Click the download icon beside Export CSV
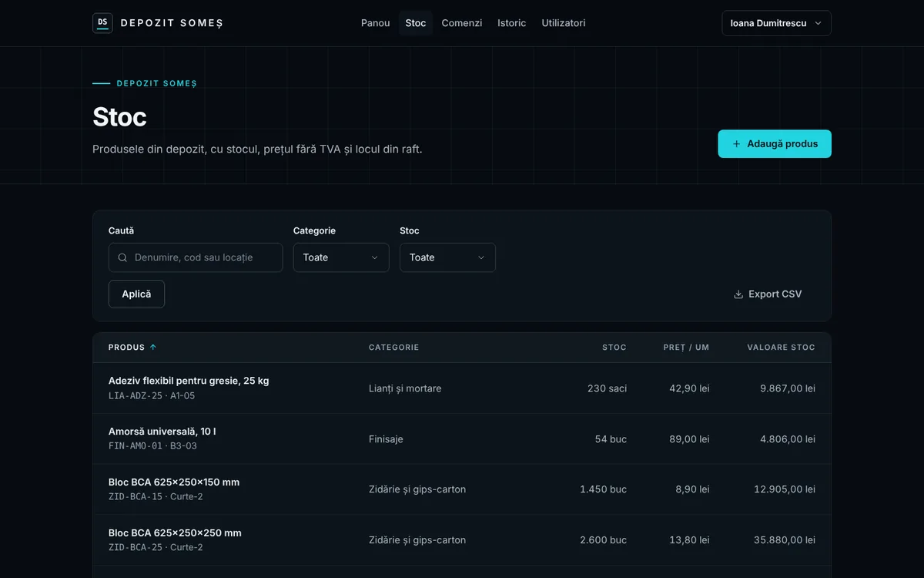The height and width of the screenshot is (578, 924). pos(738,294)
